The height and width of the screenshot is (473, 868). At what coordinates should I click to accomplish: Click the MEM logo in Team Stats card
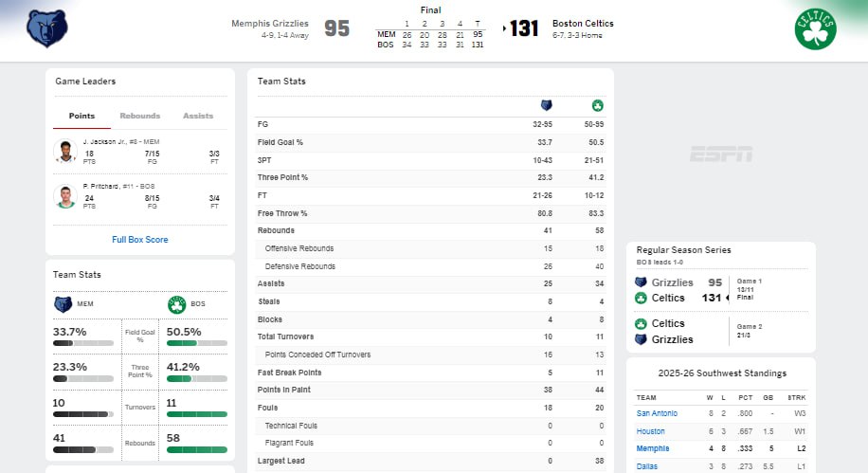click(x=63, y=304)
